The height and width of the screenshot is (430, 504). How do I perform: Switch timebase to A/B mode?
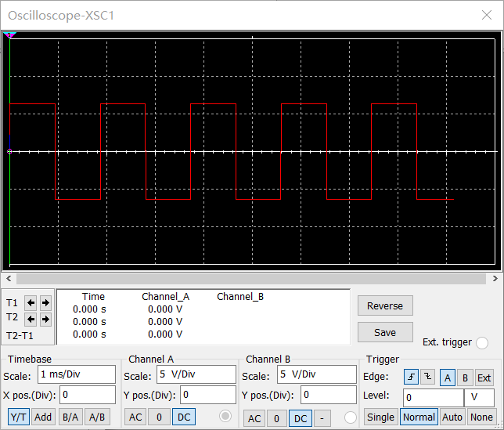pyautogui.click(x=97, y=417)
